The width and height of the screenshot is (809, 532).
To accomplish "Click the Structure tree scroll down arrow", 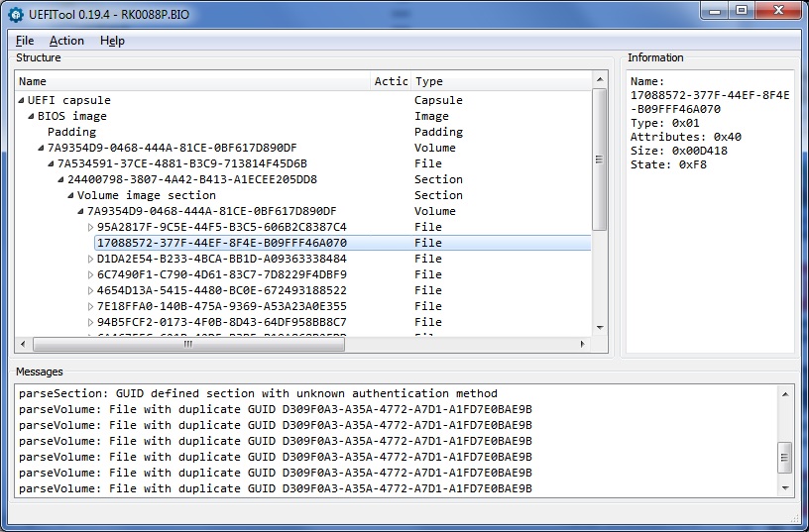I will point(600,328).
